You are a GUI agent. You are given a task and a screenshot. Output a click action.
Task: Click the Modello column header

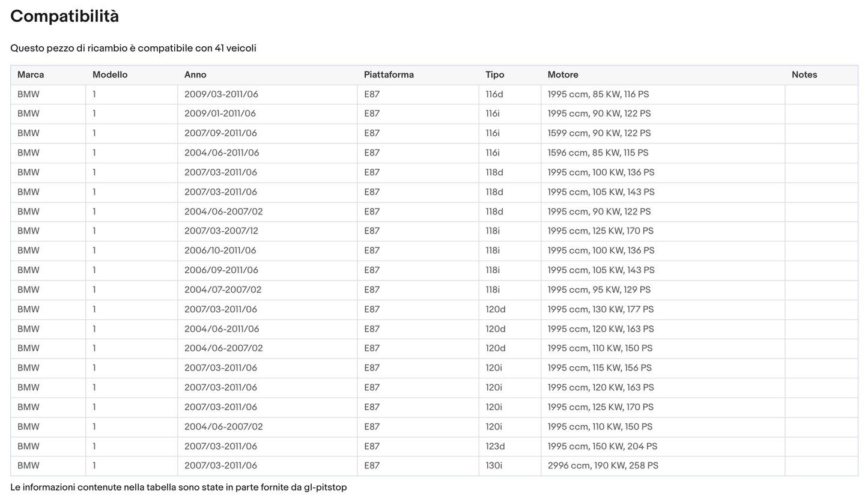110,75
